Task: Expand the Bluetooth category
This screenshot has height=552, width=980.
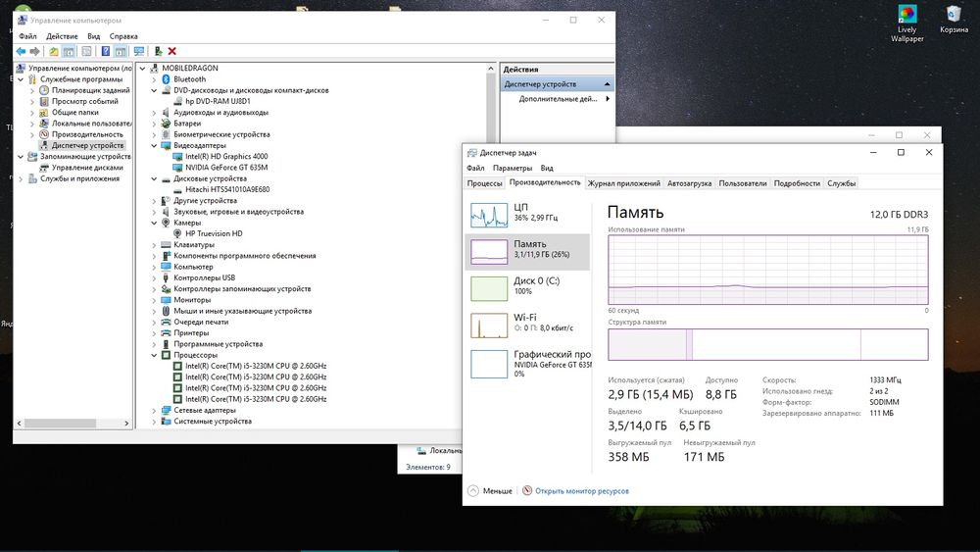Action: [155, 79]
